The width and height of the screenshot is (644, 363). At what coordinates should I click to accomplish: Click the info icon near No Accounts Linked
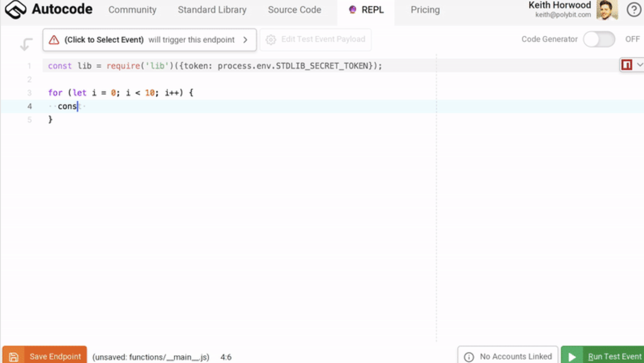tap(469, 357)
